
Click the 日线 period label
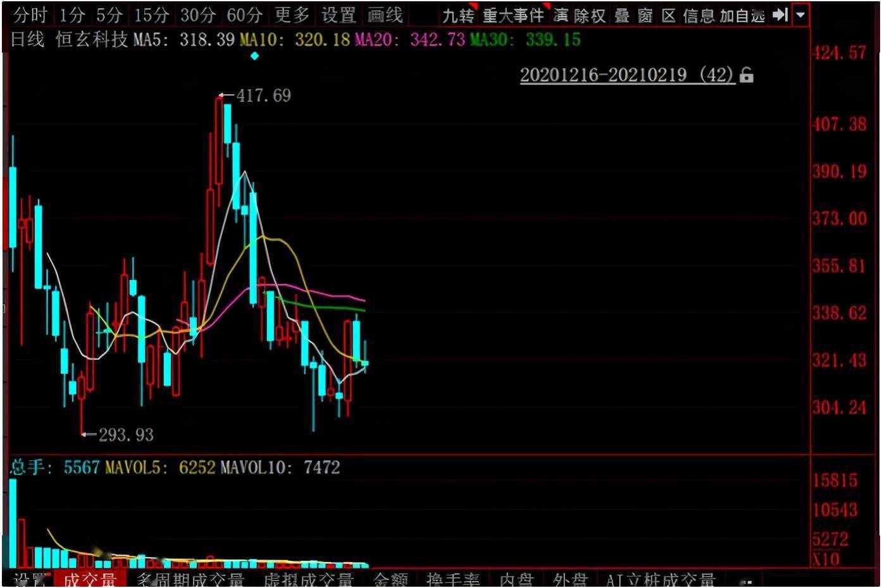(x=28, y=40)
